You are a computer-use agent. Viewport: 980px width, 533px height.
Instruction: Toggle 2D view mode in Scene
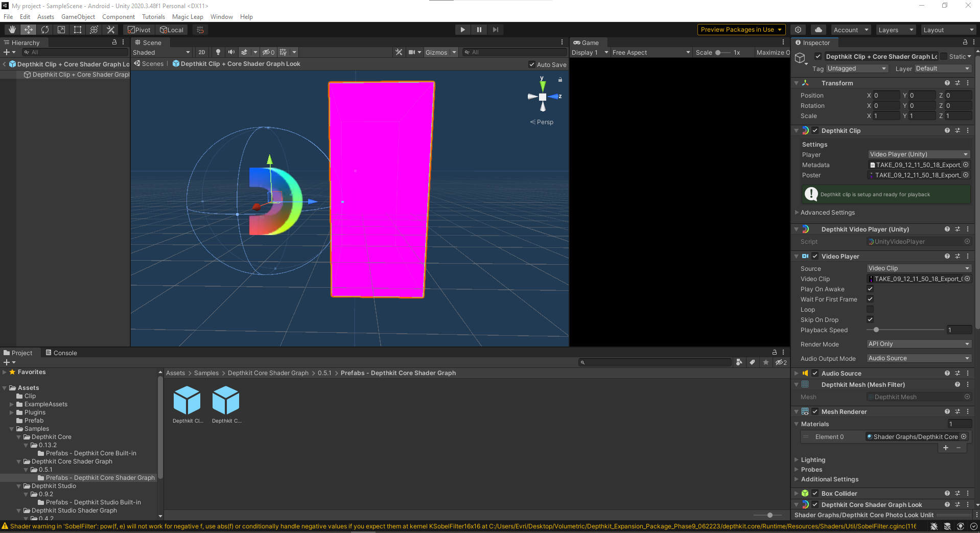point(202,52)
